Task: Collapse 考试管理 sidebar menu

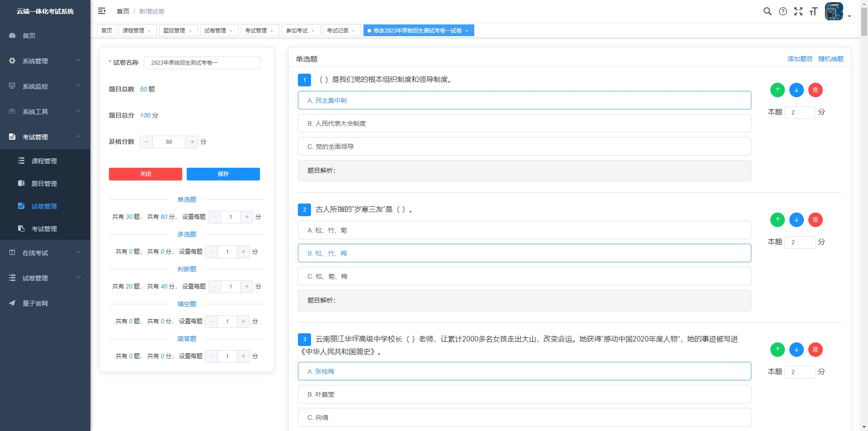Action: (45, 137)
